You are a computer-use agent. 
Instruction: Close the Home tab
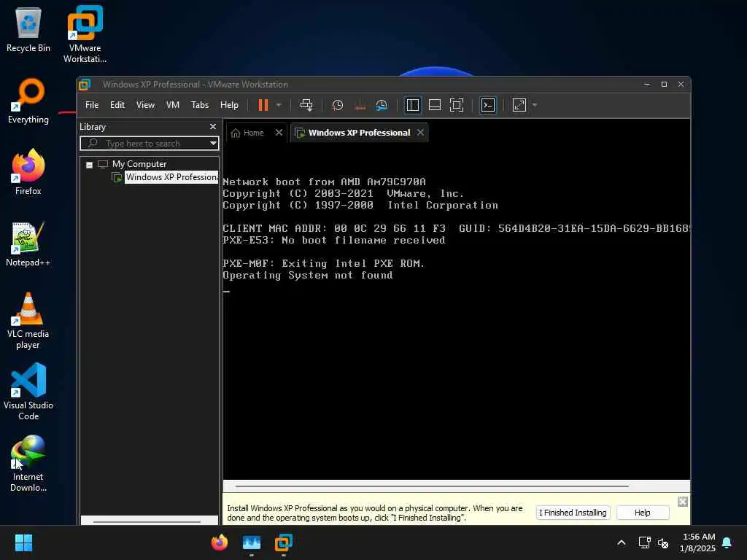279,133
